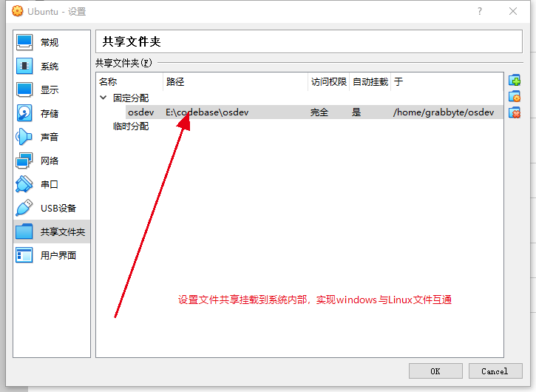536x392 pixels.
Task: Click the 完全 access permission cell
Action: click(319, 112)
